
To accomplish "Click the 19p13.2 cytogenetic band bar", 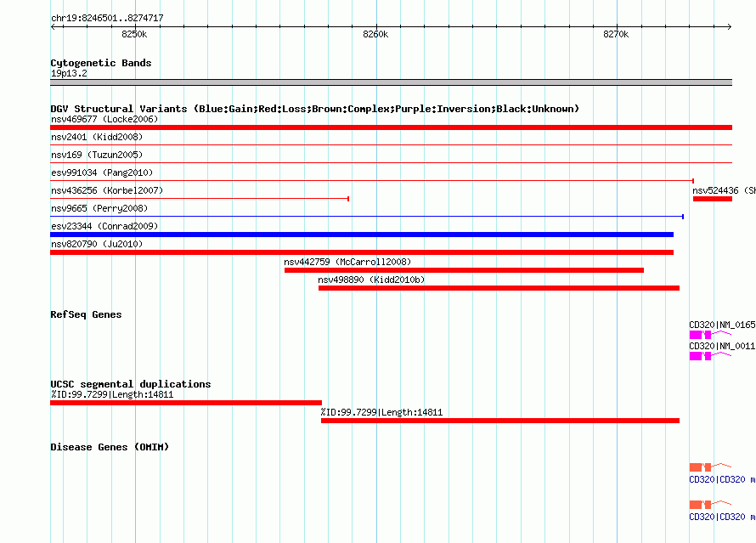I will click(391, 82).
